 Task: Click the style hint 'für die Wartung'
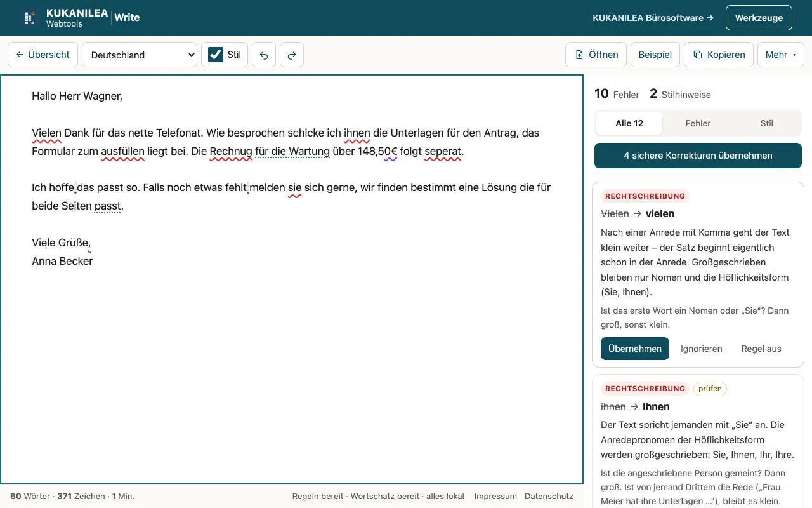(292, 152)
